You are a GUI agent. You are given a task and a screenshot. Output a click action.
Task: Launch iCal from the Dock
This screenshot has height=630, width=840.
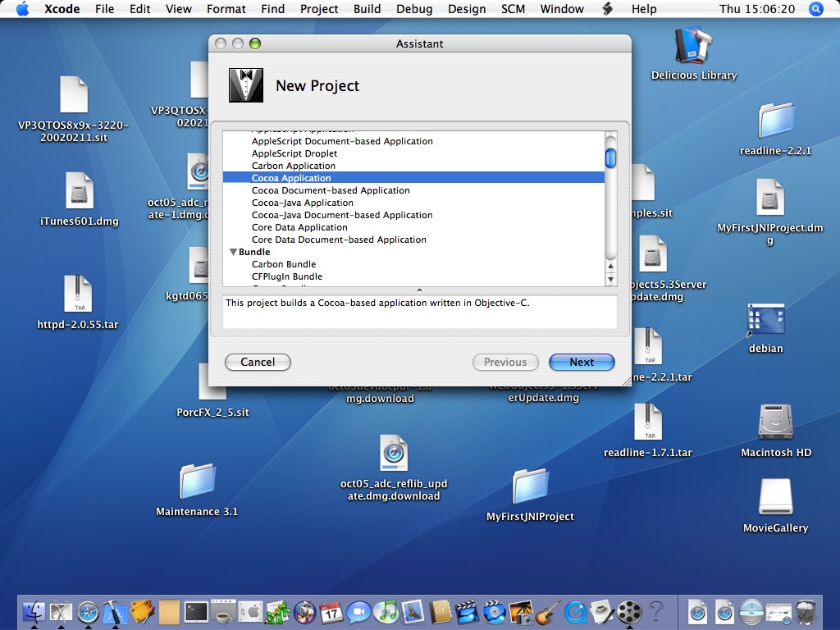[x=331, y=610]
